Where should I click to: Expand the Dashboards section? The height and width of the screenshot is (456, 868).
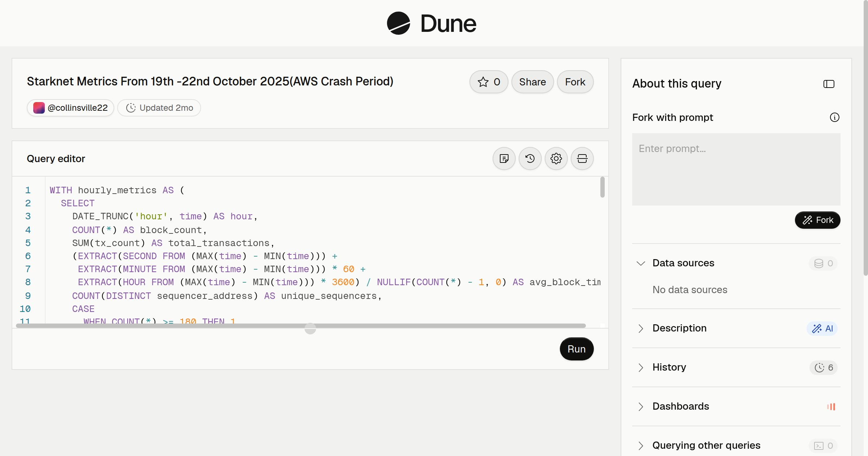[641, 406]
